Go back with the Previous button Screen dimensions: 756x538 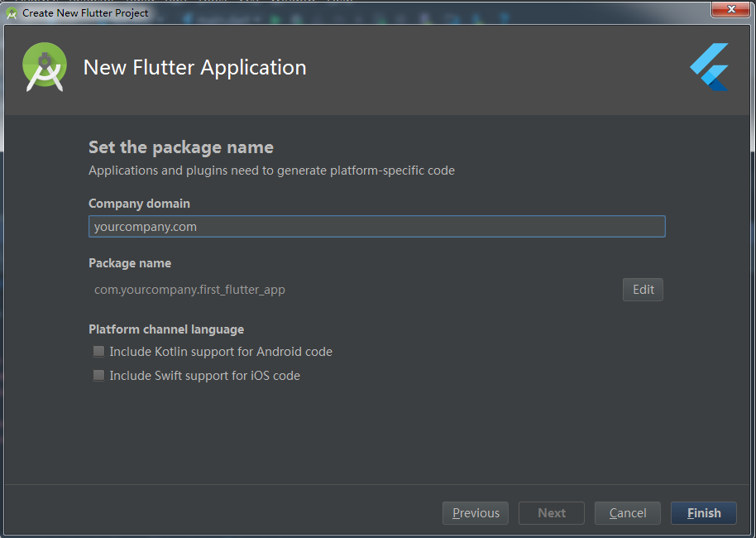click(x=476, y=513)
